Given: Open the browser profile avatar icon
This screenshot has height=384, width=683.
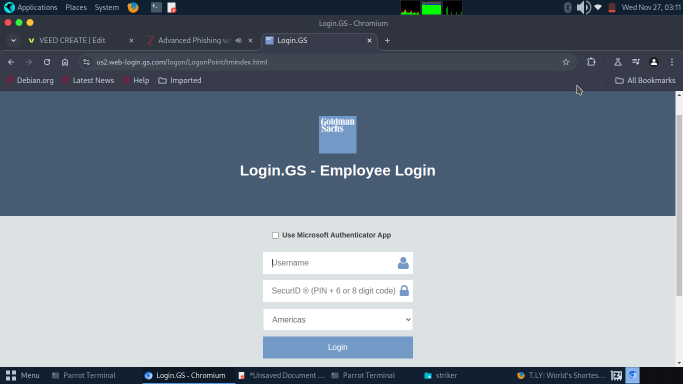Looking at the screenshot, I should coord(654,62).
